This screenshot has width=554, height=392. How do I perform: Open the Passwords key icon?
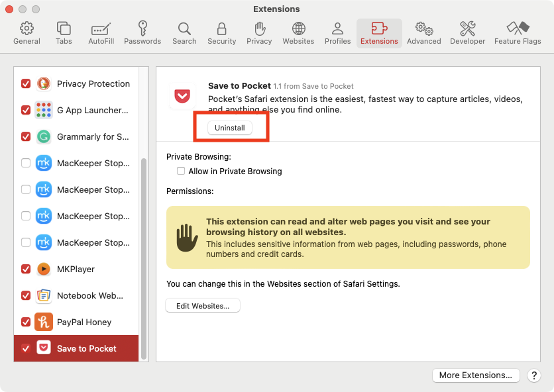[142, 28]
